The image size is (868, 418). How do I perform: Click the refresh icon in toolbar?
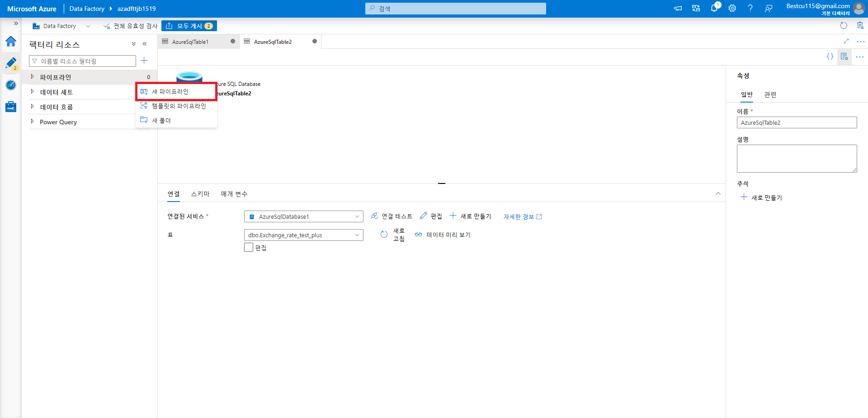point(844,26)
